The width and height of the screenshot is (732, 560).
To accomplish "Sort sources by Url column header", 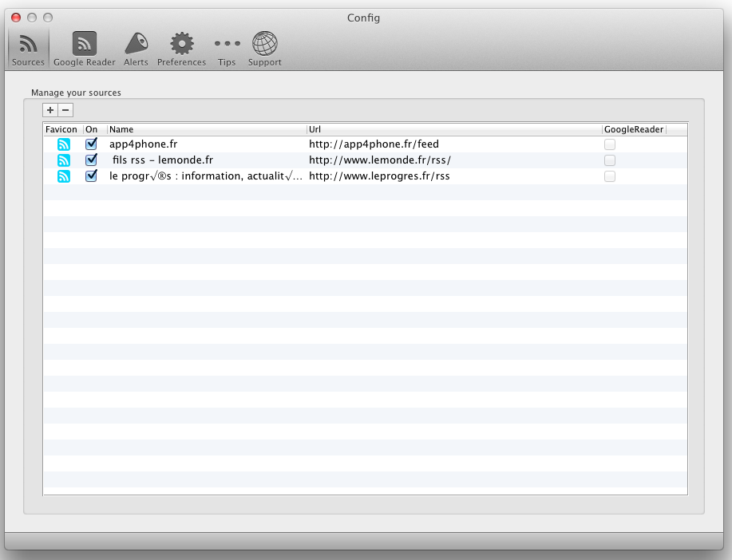I will pyautogui.click(x=453, y=129).
